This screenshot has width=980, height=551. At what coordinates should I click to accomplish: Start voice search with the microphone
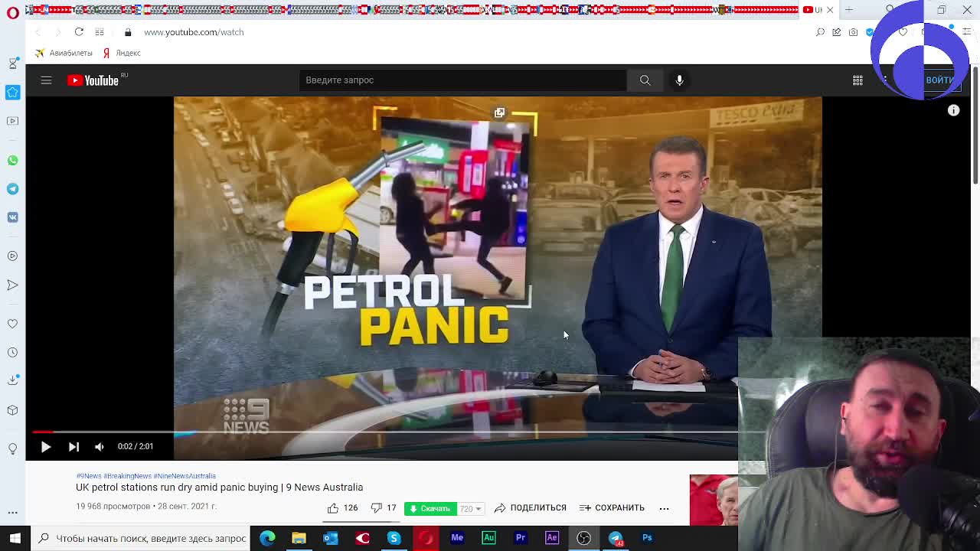coord(679,80)
